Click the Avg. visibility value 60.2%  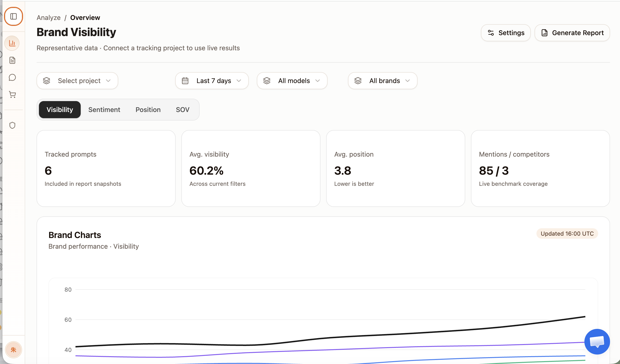207,171
